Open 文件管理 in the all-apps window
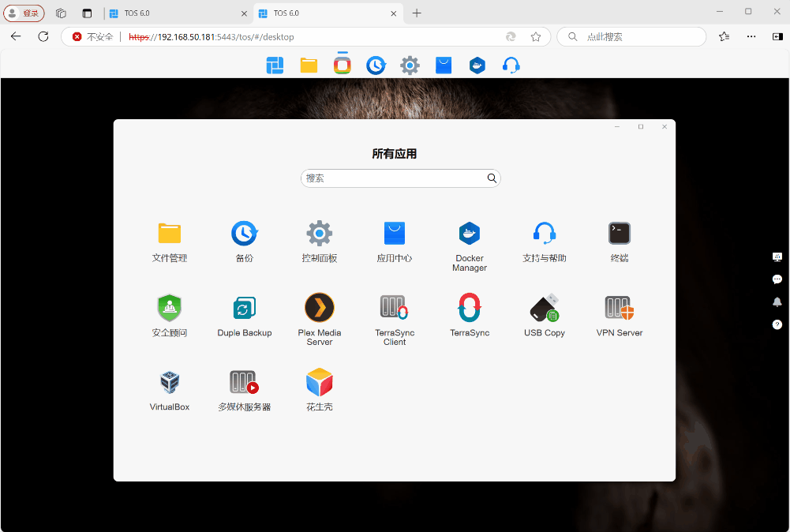The image size is (790, 532). 169,242
